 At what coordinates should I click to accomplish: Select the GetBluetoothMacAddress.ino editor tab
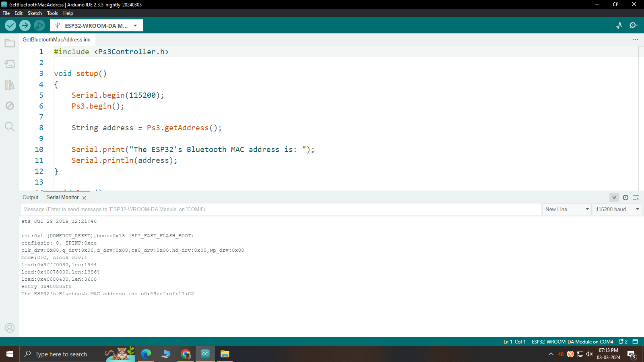57,39
